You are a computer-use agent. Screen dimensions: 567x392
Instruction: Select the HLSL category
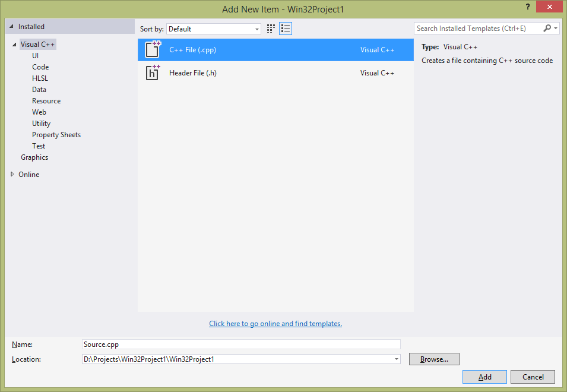(40, 78)
